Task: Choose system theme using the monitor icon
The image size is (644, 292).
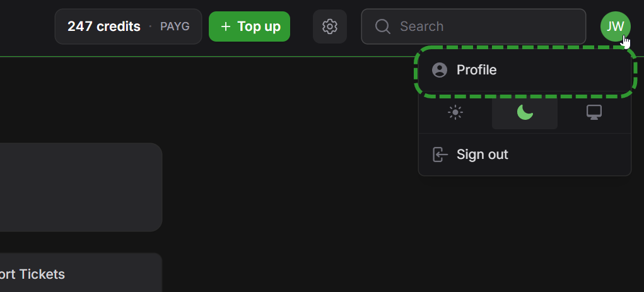Action: tap(594, 112)
